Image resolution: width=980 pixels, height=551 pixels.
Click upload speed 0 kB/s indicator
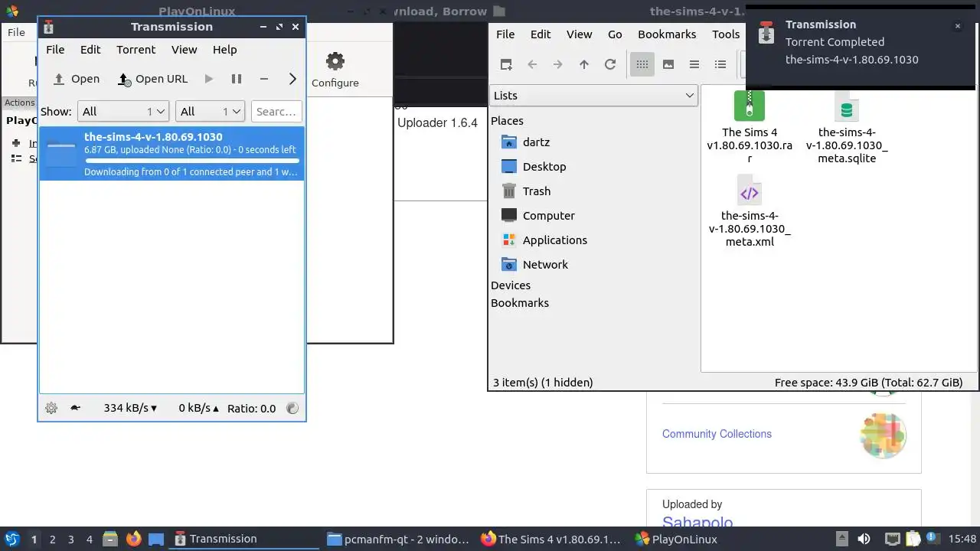tap(198, 408)
